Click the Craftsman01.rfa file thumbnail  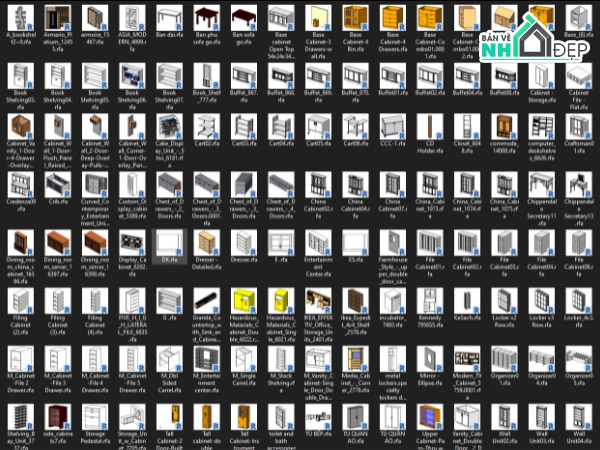[x=577, y=128]
